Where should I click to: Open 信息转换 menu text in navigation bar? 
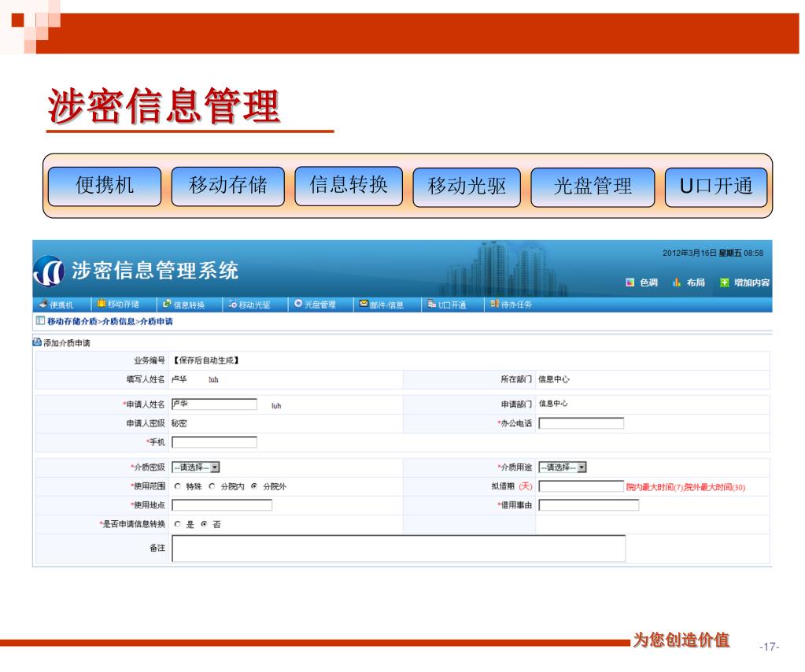tap(189, 305)
